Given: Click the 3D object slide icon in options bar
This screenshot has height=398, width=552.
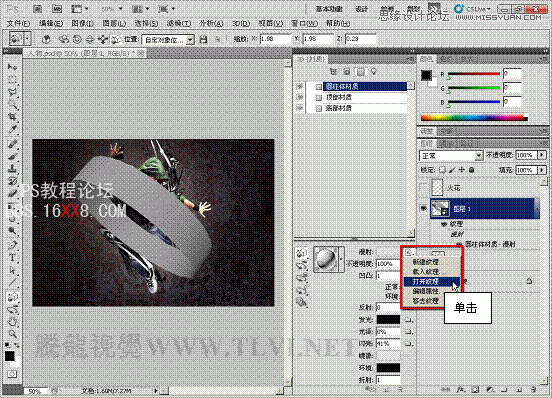Looking at the screenshot, I should point(103,39).
